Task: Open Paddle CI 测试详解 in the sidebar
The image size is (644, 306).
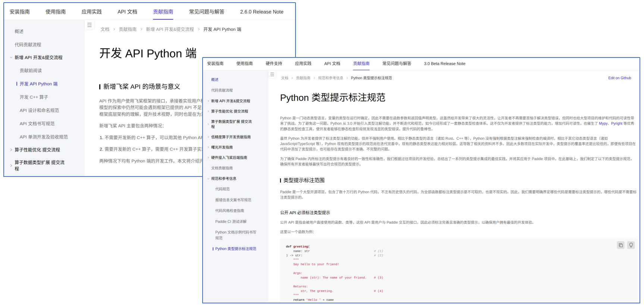Action: click(x=231, y=222)
